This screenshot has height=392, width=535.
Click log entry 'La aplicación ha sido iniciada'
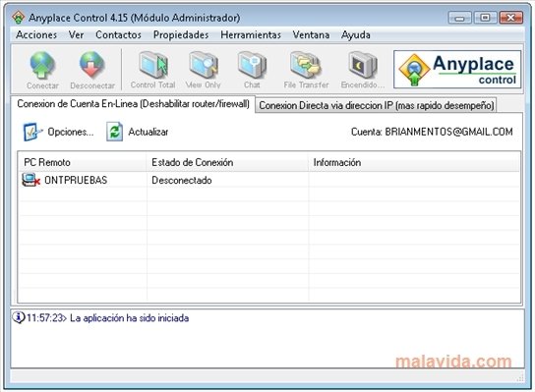tap(129, 317)
